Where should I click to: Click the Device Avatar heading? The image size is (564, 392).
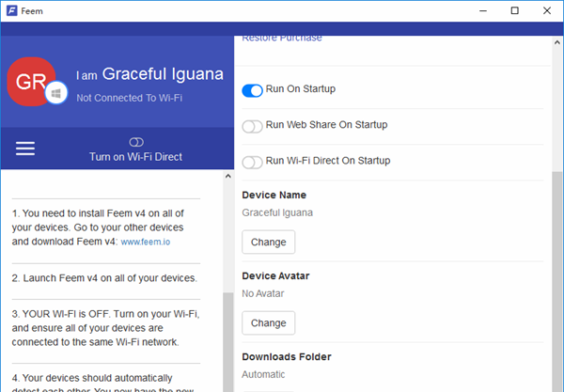pos(275,275)
